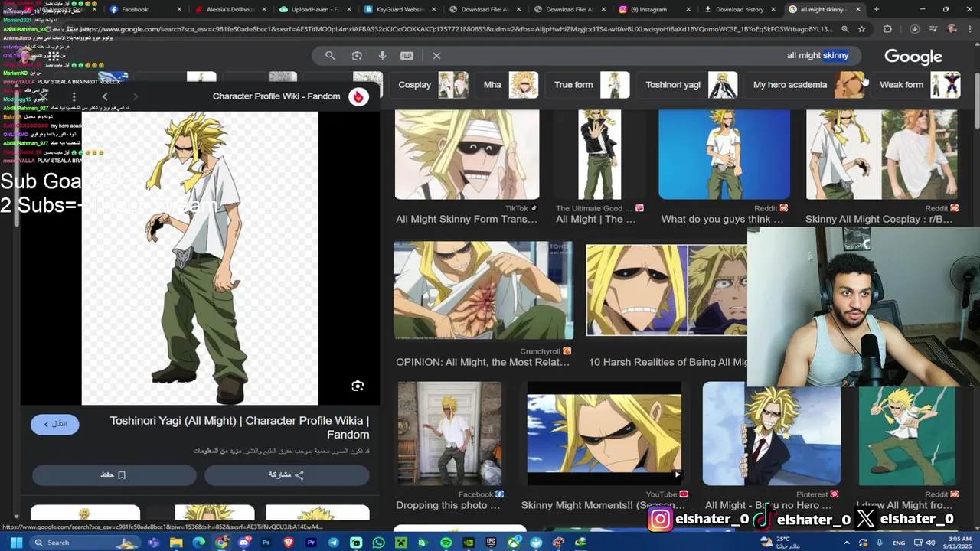This screenshot has height=551, width=980.
Task: Click the visit (انتقال) button
Action: [55, 424]
